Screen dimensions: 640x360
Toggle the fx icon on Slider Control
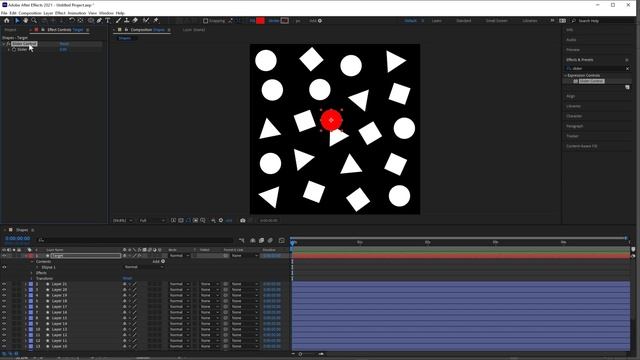coord(8,44)
